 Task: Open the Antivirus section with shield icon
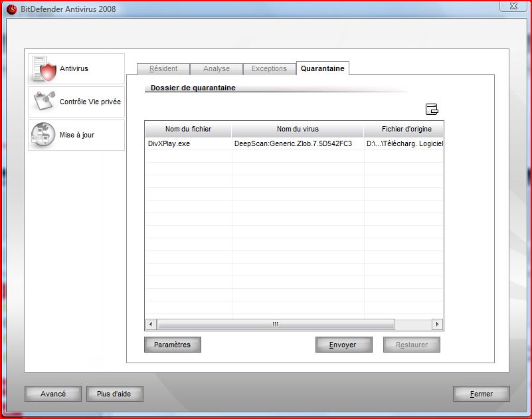click(76, 68)
